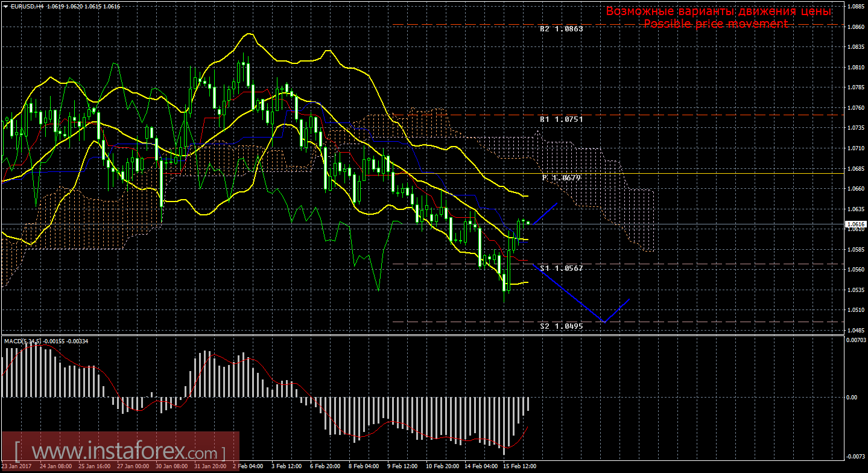
Task: Click the P 1.0679 pivot label
Action: click(561, 178)
